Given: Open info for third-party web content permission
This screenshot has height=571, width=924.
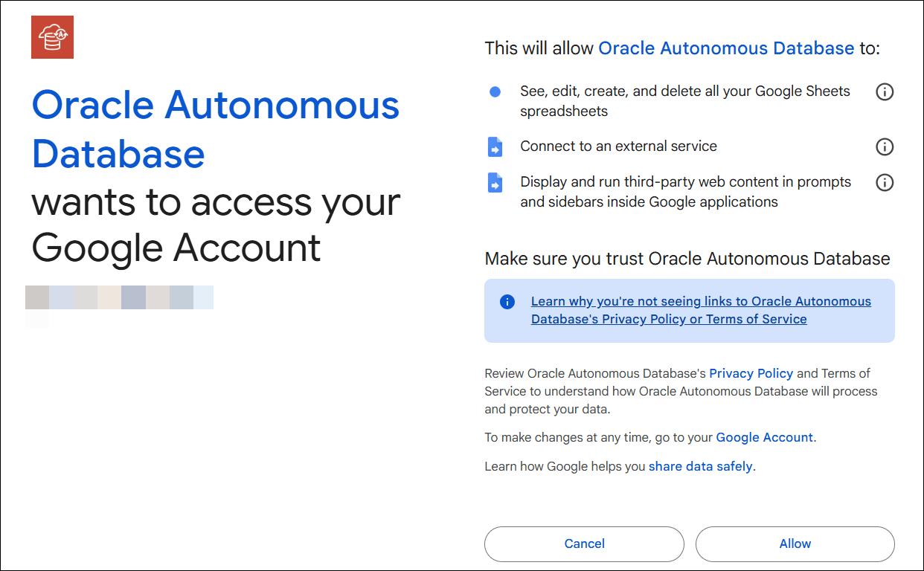Looking at the screenshot, I should click(885, 182).
